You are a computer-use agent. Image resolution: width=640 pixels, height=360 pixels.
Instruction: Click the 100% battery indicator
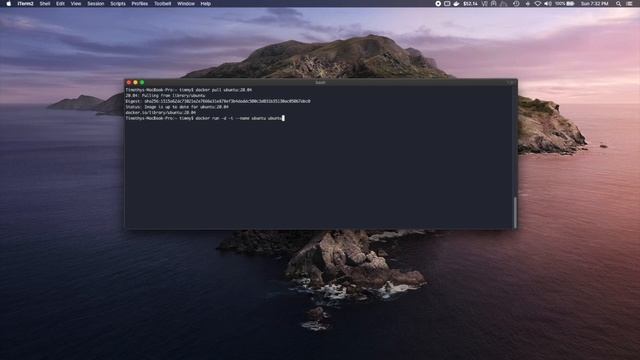pos(565,4)
